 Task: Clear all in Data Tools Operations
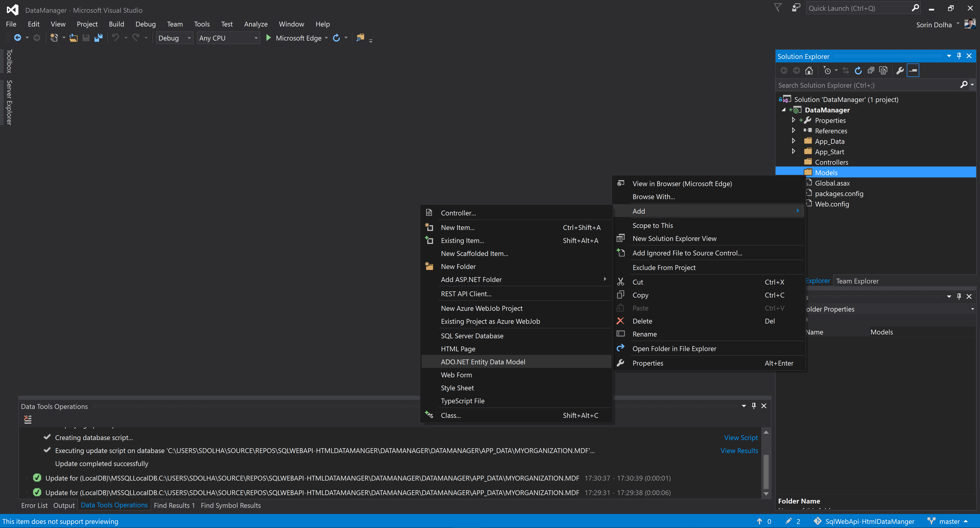(x=28, y=419)
